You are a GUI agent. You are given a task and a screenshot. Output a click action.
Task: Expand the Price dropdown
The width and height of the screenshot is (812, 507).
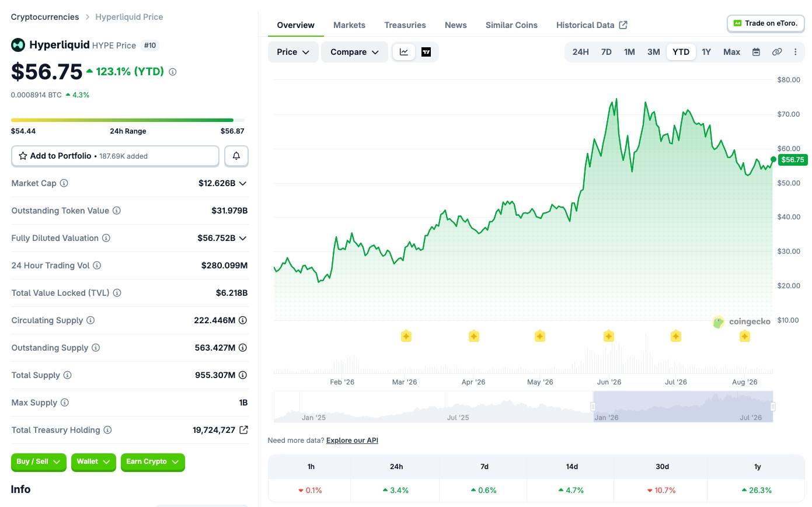pos(293,52)
